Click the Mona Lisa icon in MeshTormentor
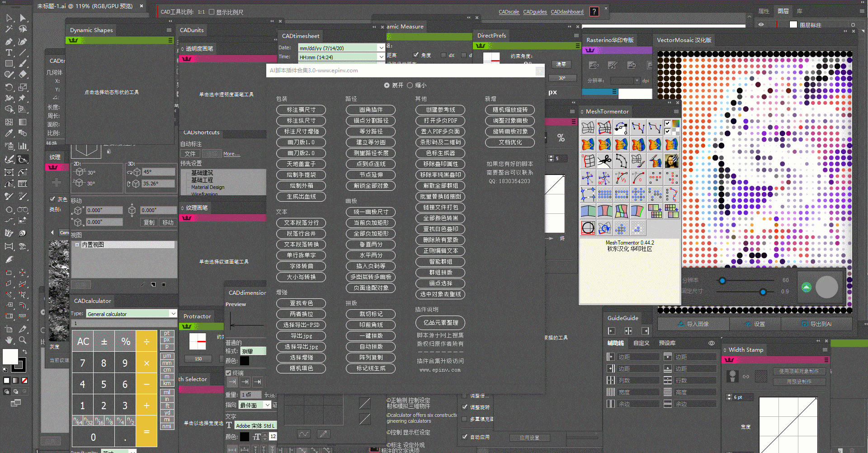The width and height of the screenshot is (868, 453). 671,160
